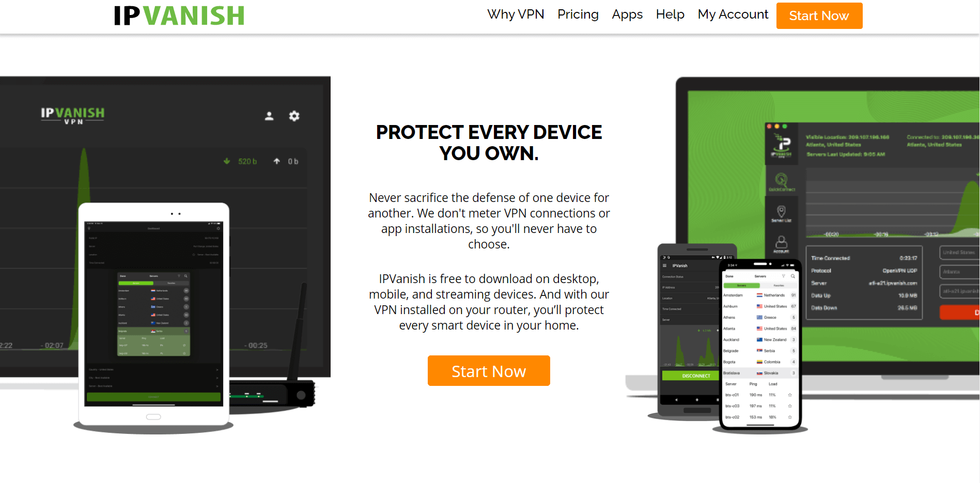The image size is (980, 483).
Task: Open the Pricing page
Action: [x=578, y=14]
